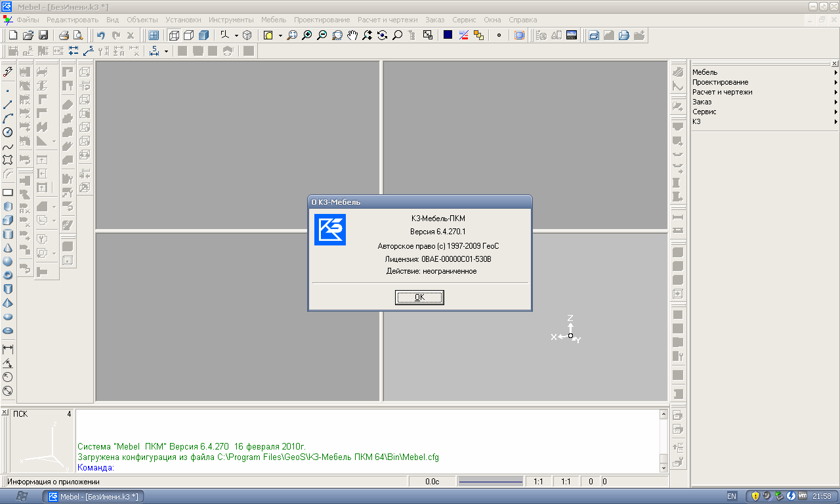The height and width of the screenshot is (504, 840).
Task: Close the right side panel
Action: pos(835,63)
